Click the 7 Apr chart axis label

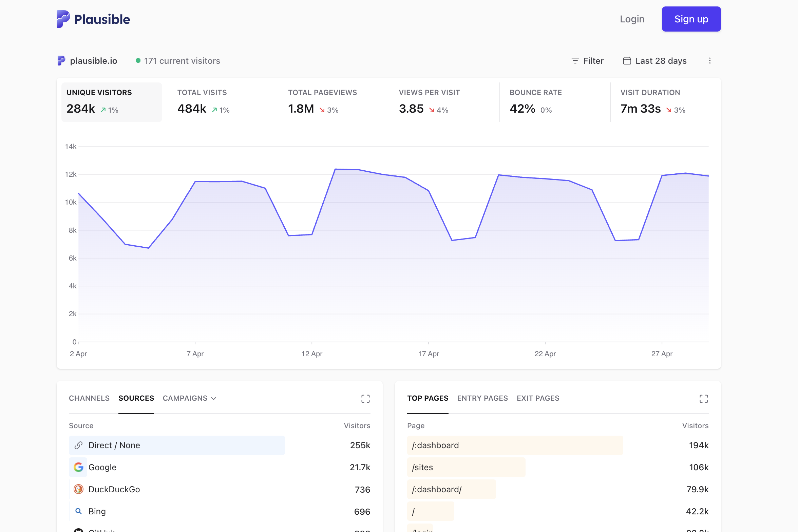tap(195, 354)
